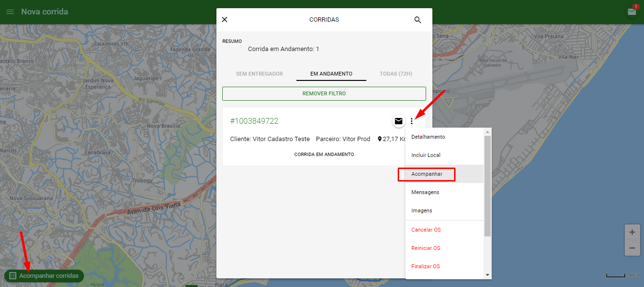Close the Corridas dialog
Viewport: 644px width, 287px height.
coord(225,20)
